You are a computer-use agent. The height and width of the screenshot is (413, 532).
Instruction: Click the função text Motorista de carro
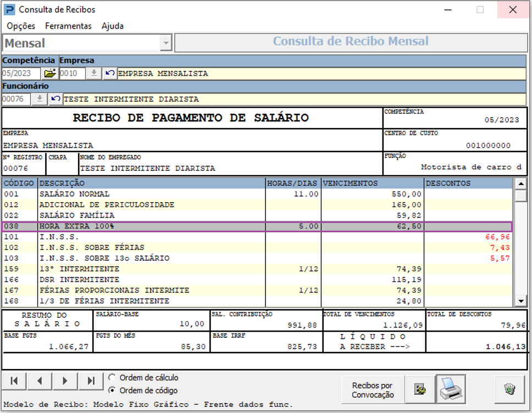471,167
